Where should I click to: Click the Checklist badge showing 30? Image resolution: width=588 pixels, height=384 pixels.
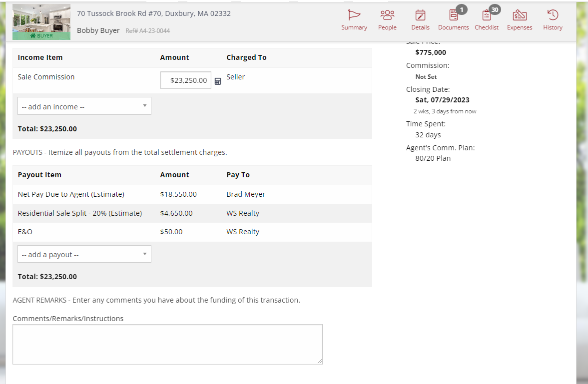(x=495, y=9)
